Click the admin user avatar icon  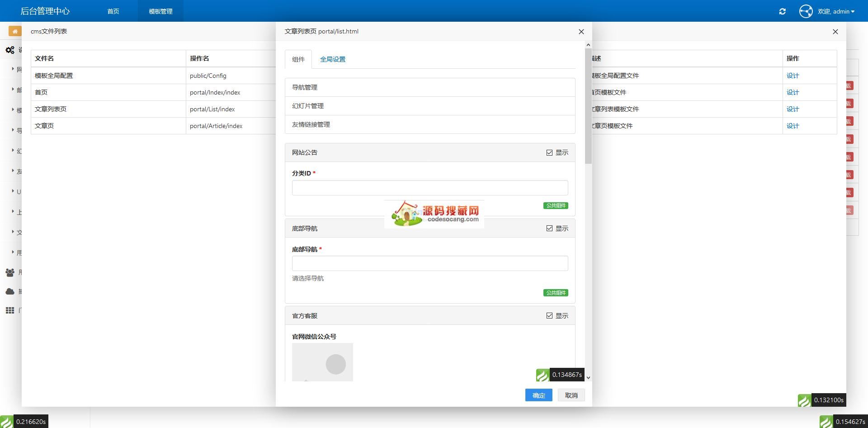[x=806, y=11]
